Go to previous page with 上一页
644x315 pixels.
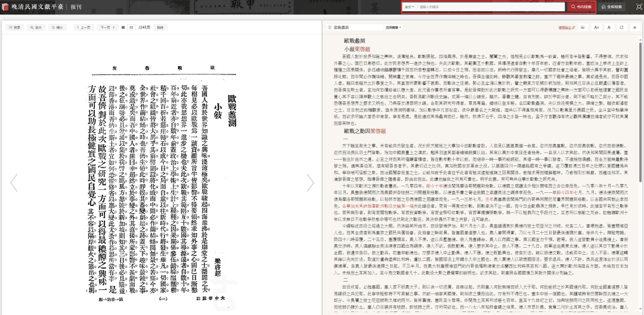(x=84, y=27)
